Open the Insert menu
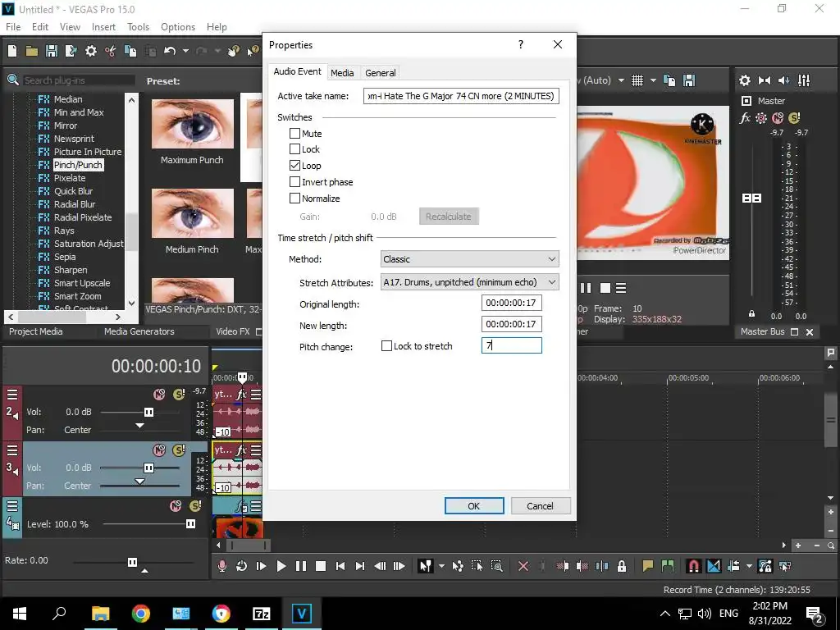840x630 pixels. coord(103,27)
